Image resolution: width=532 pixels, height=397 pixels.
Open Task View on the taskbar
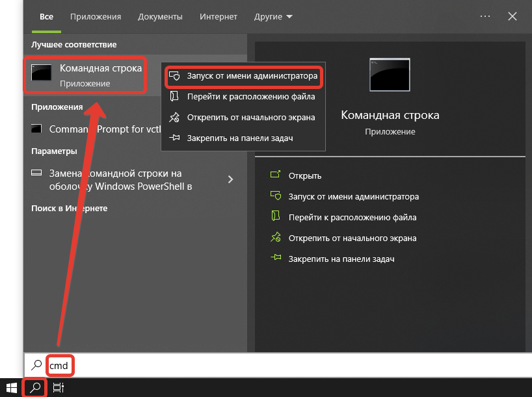point(59,387)
